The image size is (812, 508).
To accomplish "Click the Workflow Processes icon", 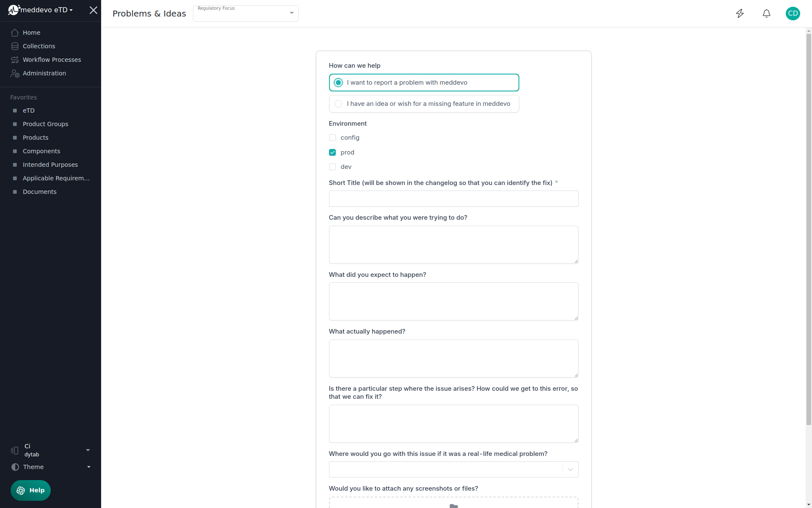I will click(x=15, y=60).
